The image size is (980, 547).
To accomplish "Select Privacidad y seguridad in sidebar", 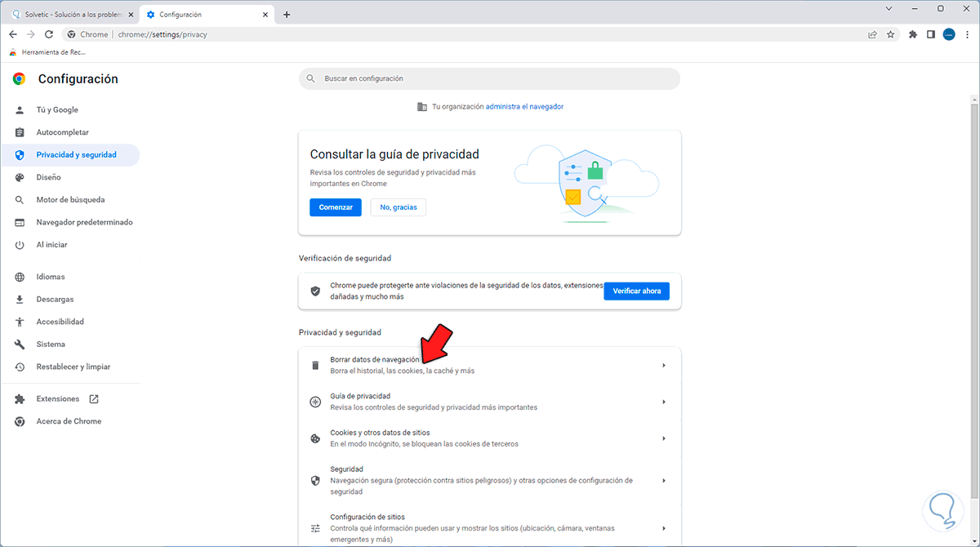I will (69, 154).
